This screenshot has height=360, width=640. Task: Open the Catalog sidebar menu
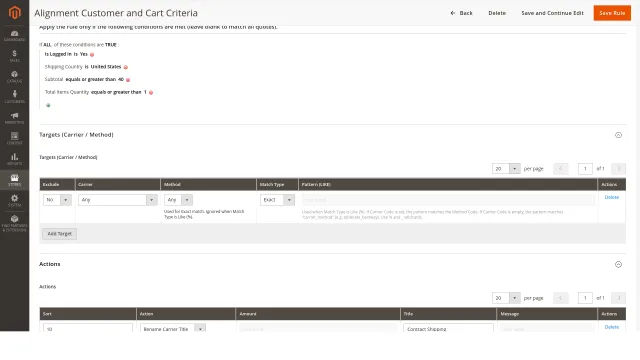pyautogui.click(x=14, y=77)
